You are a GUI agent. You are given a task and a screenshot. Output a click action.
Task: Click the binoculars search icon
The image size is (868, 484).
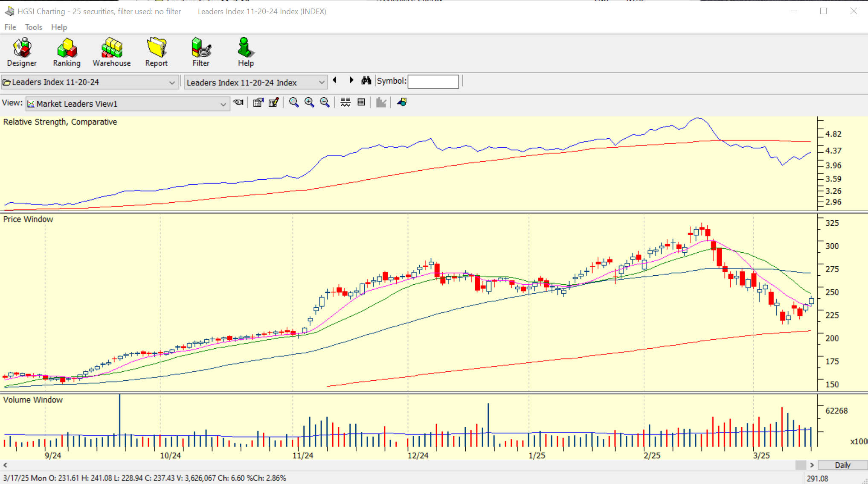click(366, 80)
